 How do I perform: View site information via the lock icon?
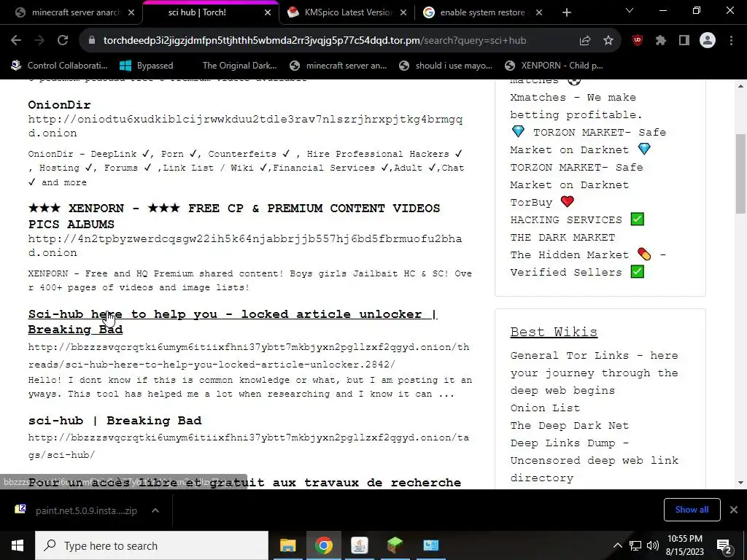click(x=92, y=41)
